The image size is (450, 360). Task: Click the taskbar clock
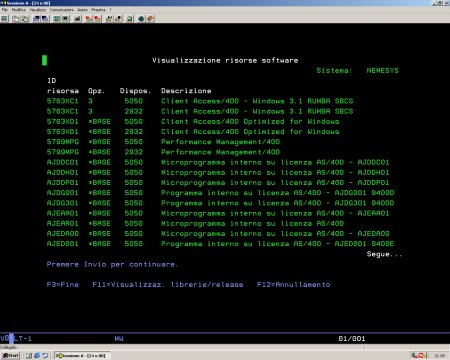tap(440, 356)
